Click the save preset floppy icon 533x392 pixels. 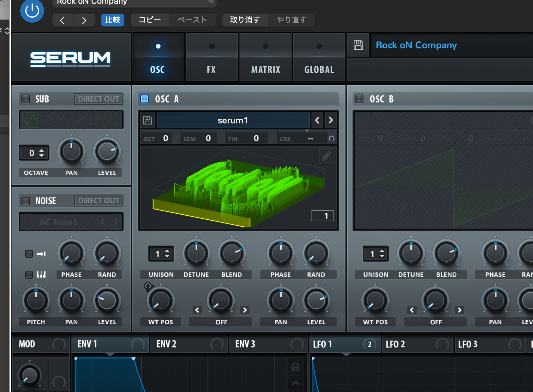358,45
